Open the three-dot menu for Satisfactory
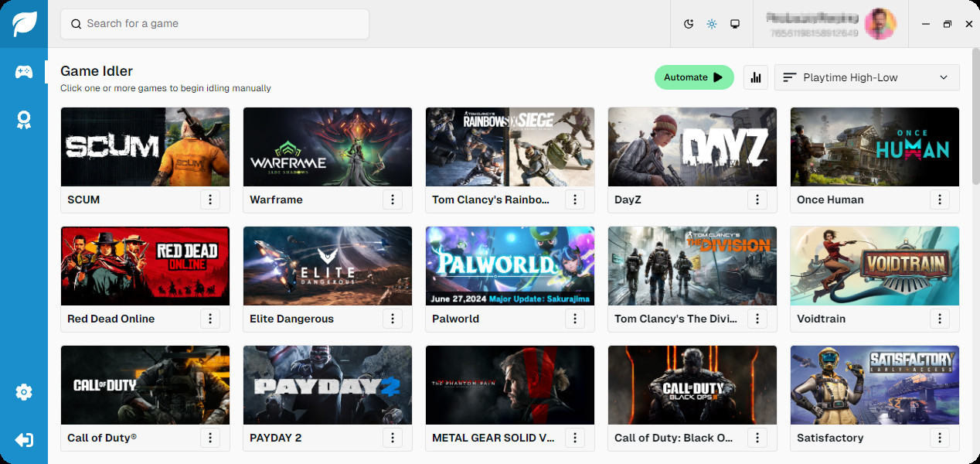980x464 pixels. (940, 438)
